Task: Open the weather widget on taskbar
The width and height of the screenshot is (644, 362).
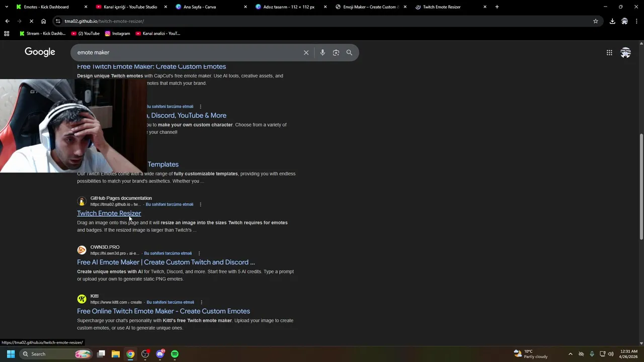Action: pos(531,354)
